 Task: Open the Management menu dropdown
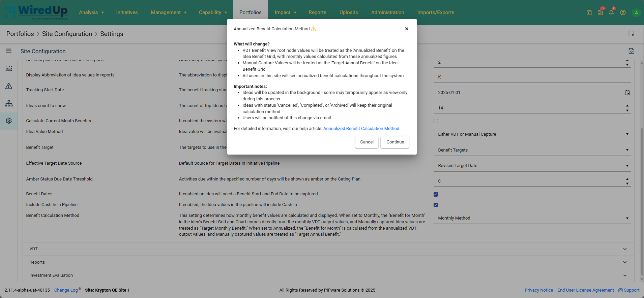pos(169,12)
